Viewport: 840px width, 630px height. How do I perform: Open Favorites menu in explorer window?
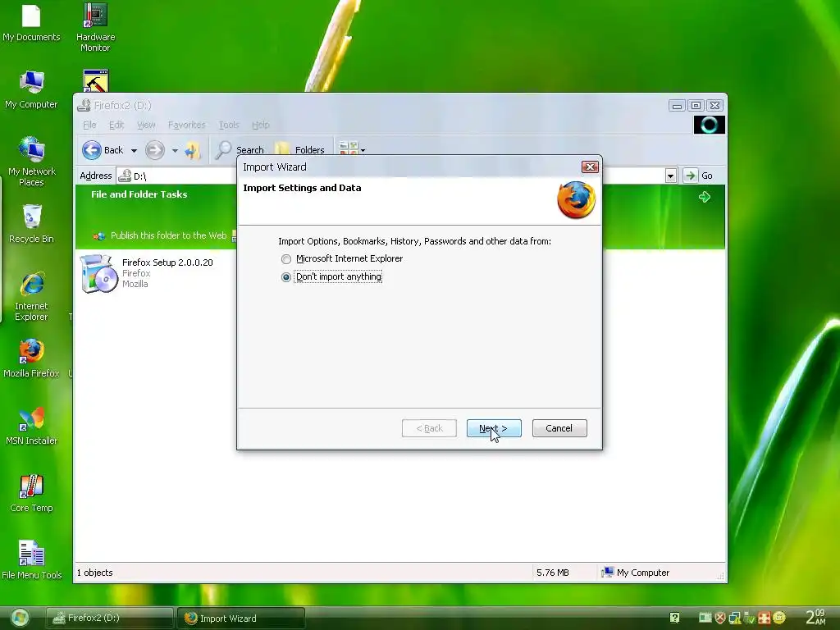[186, 125]
